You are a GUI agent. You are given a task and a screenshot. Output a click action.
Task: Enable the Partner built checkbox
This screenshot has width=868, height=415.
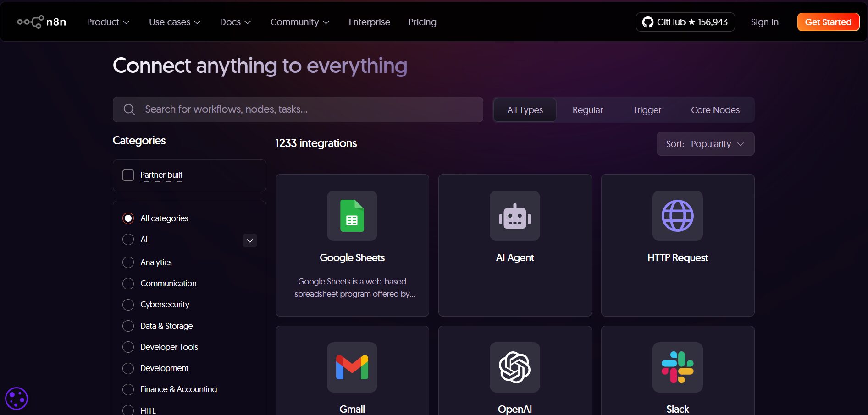pyautogui.click(x=128, y=175)
